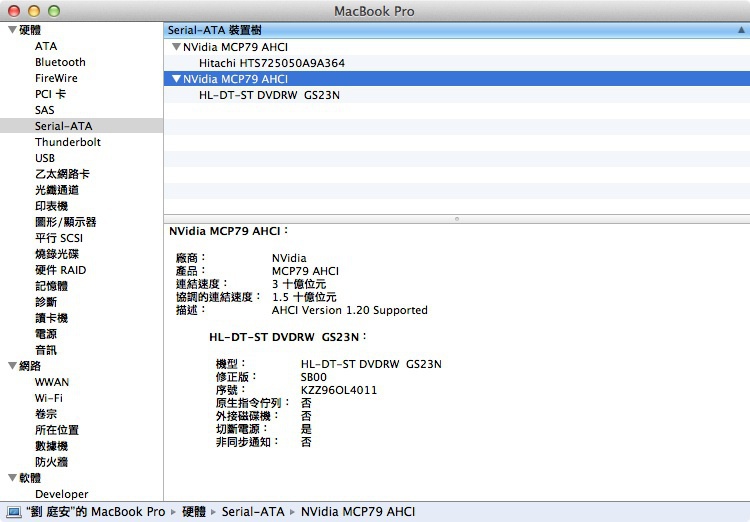Click the product value MCP79 AHCI
Screen dimensions: 750x522
click(x=305, y=271)
